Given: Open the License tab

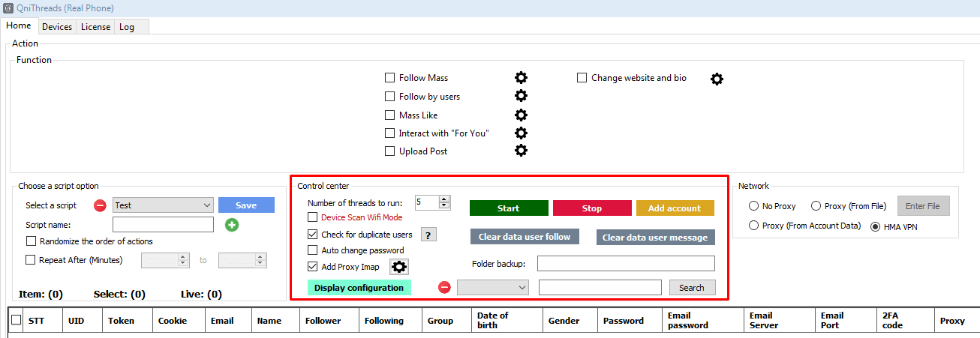Looking at the screenshot, I should pyautogui.click(x=95, y=26).
